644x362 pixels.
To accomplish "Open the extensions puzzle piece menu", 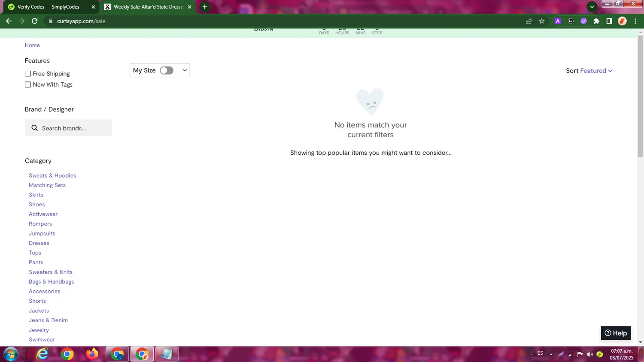I will [x=596, y=21].
